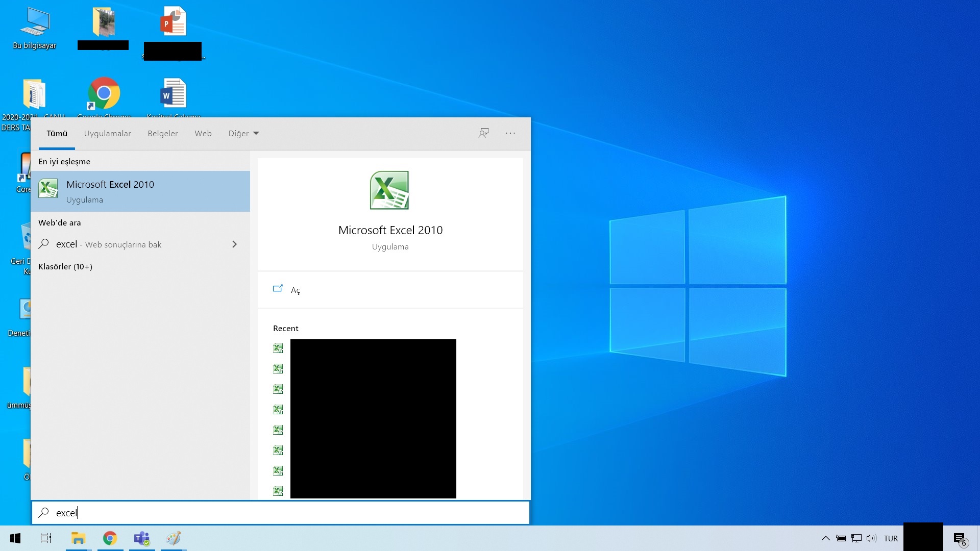
Task: Expand the Diğer dropdown filter
Action: pyautogui.click(x=243, y=134)
